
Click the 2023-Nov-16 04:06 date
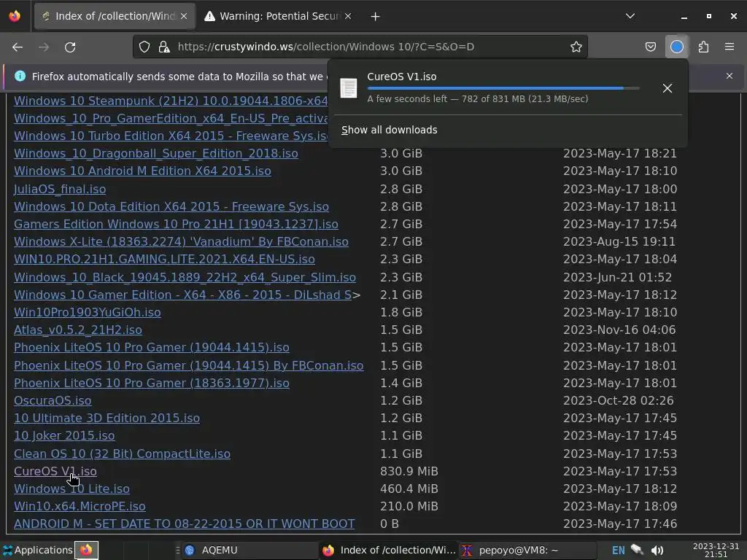(x=619, y=330)
